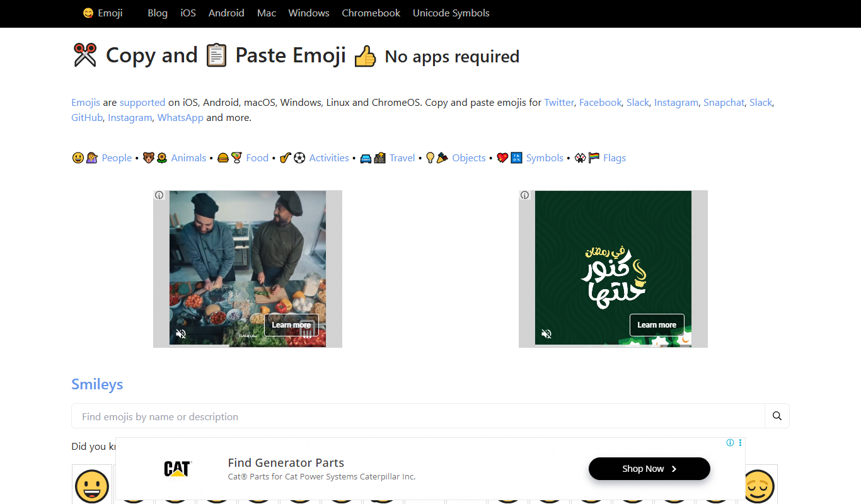This screenshot has width=861, height=504.
Task: Follow the Twitter link
Action: [559, 102]
